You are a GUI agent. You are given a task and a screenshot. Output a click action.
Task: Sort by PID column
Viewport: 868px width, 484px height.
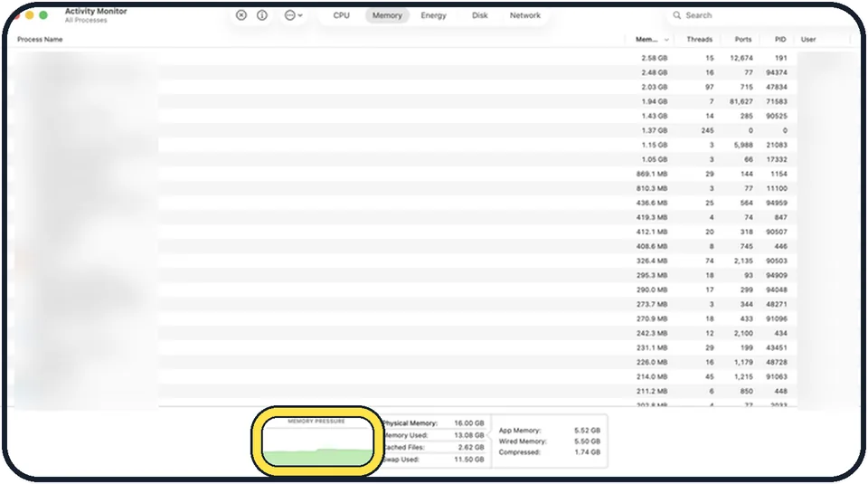coord(780,39)
